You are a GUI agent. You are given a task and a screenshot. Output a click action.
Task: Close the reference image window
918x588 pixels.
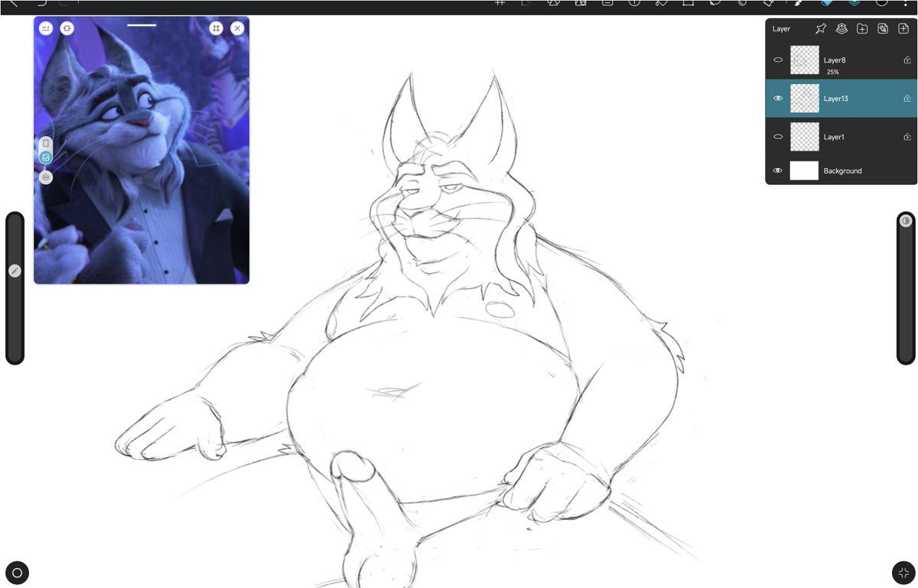[238, 28]
